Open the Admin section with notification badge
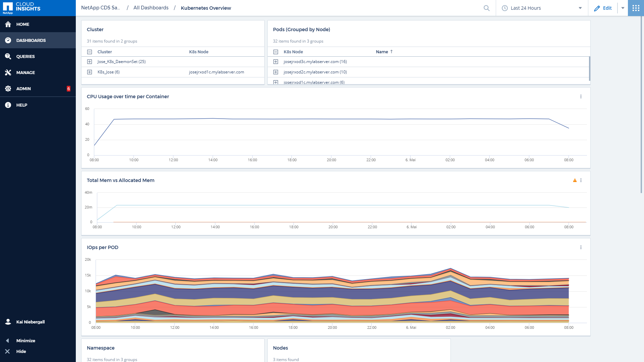Viewport: 644px width, 362px height. 23,88
